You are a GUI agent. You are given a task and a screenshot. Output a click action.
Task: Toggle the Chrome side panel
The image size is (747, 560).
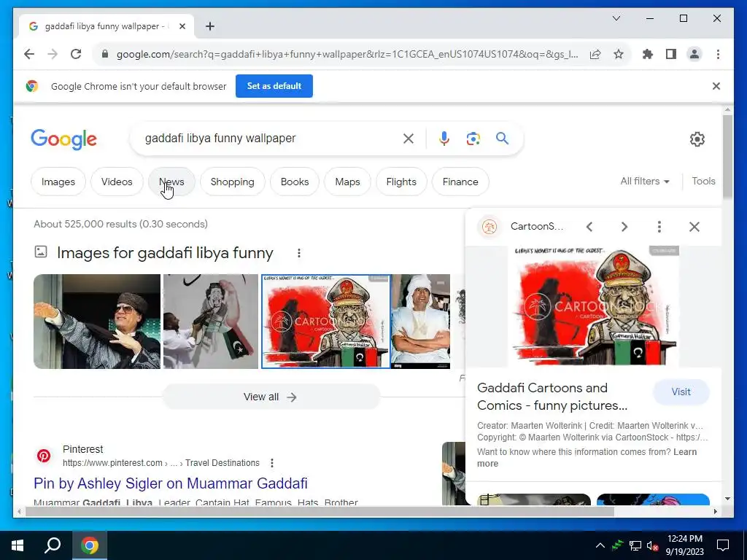point(671,54)
